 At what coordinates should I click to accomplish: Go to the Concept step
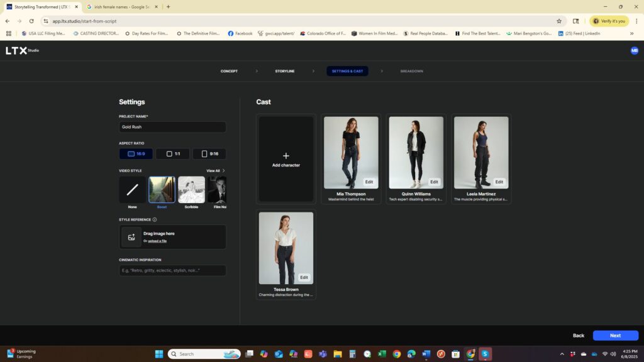coord(229,71)
